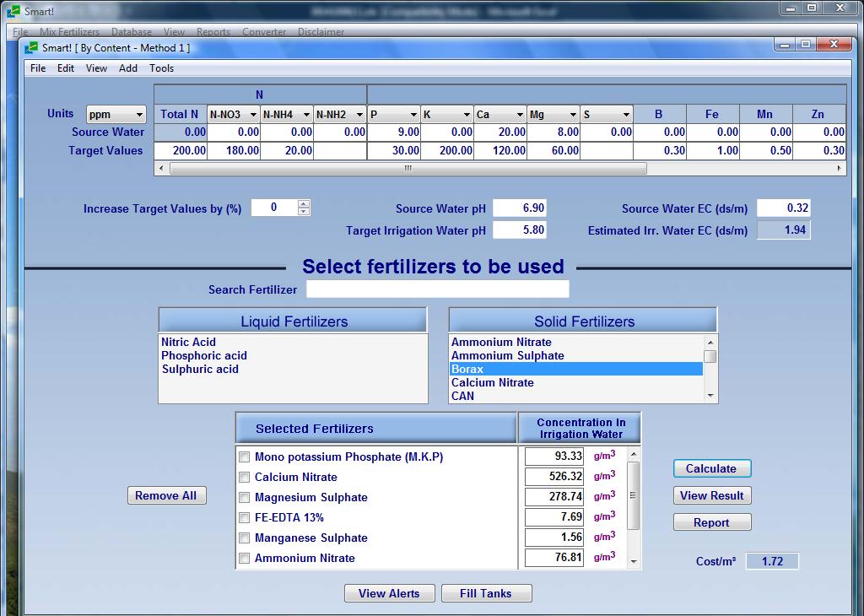Image resolution: width=864 pixels, height=616 pixels.
Task: Click the View Alerts button
Action: pyautogui.click(x=389, y=593)
